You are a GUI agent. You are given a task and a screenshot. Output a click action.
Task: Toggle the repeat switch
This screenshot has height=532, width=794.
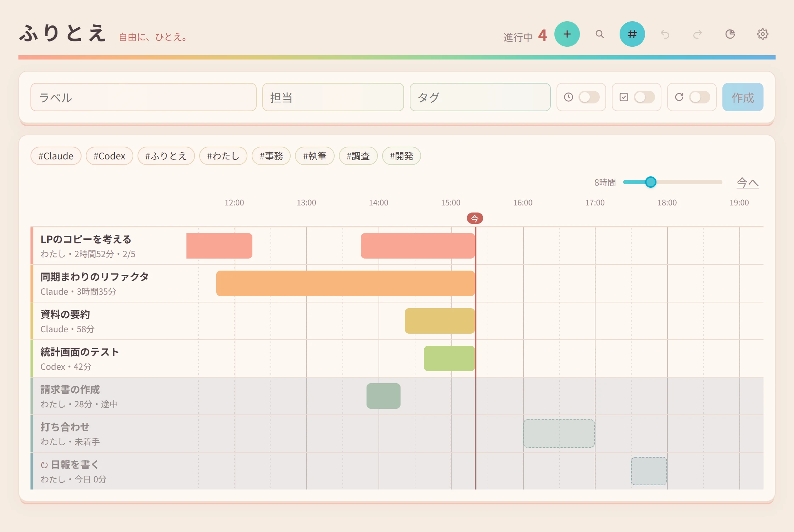tap(699, 97)
